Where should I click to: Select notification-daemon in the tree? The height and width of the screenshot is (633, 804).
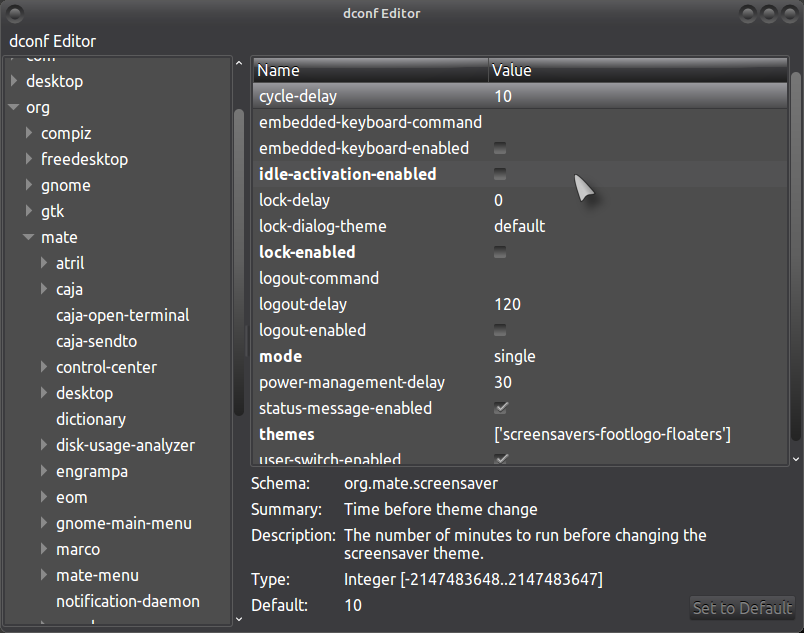128,601
